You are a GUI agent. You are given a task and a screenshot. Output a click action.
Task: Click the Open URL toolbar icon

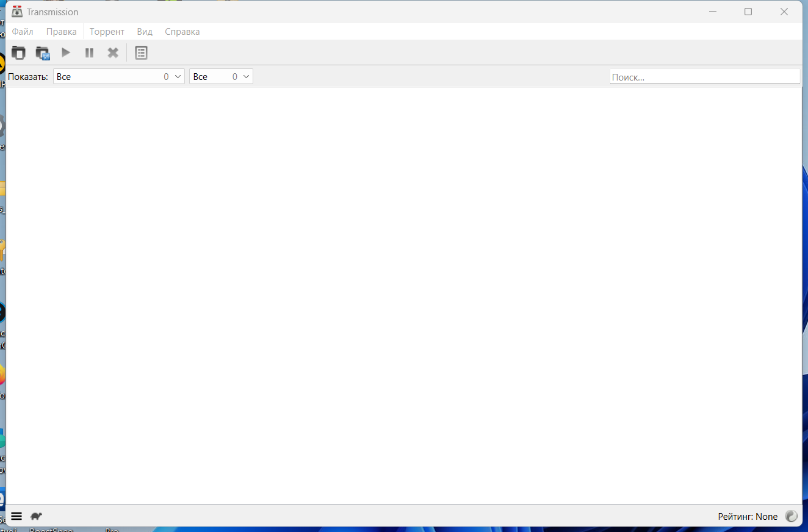pyautogui.click(x=42, y=53)
